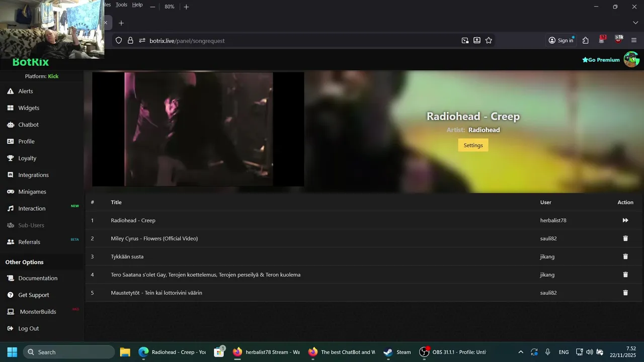Open the Referrals people icon
Screen dimensions: 644x362
[10, 242]
